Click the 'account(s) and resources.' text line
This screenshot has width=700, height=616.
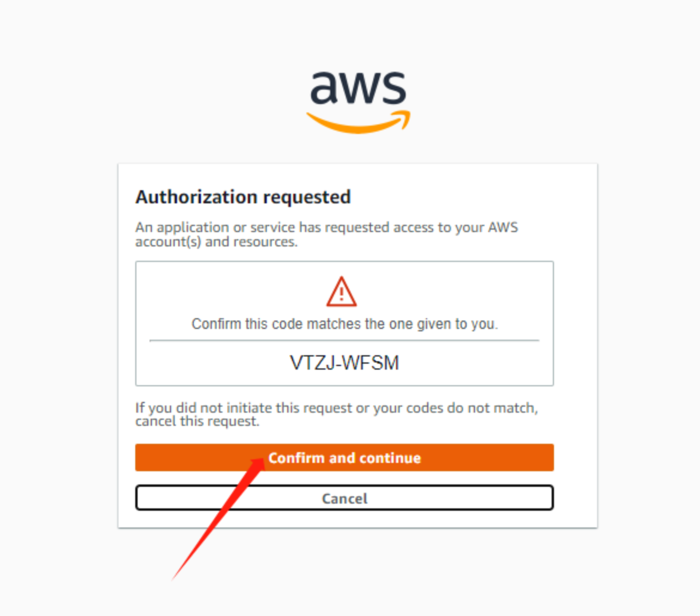pos(216,242)
